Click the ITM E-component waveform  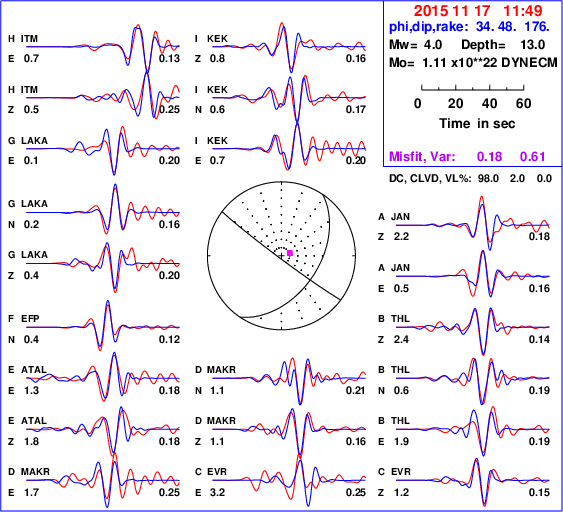click(103, 47)
